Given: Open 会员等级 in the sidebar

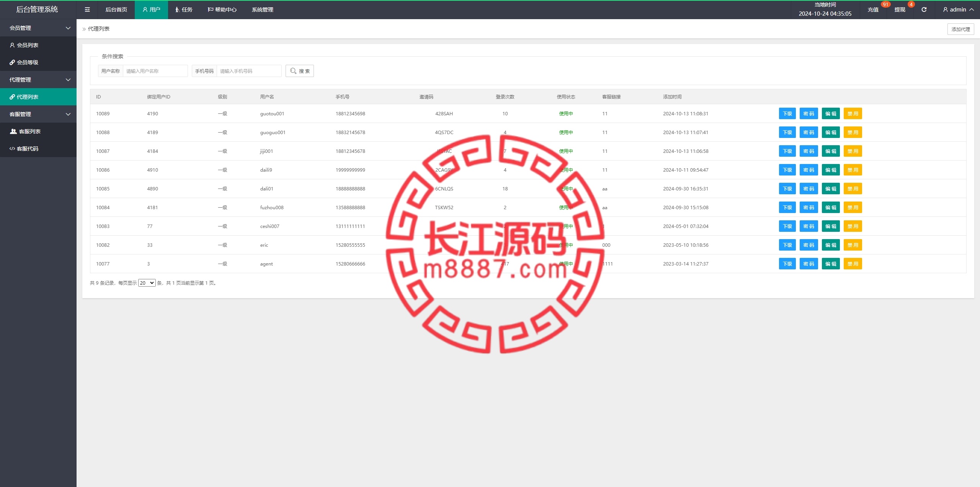Looking at the screenshot, I should click(38, 62).
